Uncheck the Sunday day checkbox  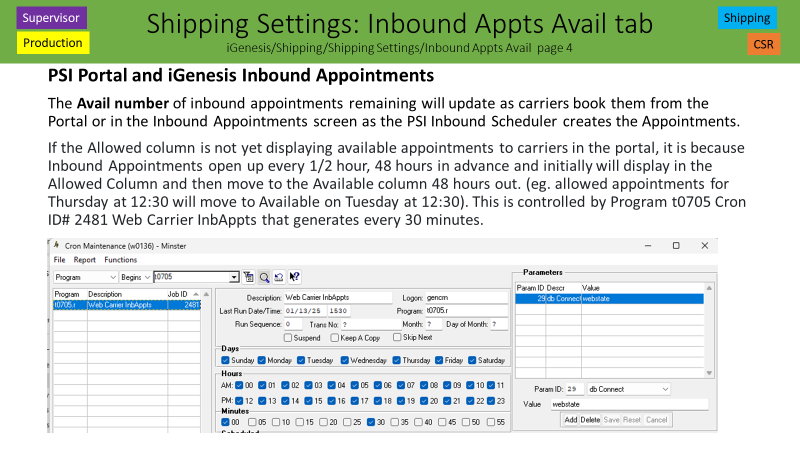(x=226, y=360)
